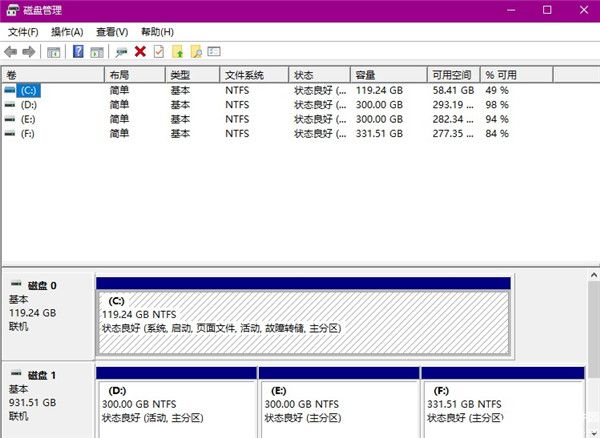Viewport: 600px width, 438px height.
Task: Click the drive connection icon in the toolbar
Action: tap(121, 51)
